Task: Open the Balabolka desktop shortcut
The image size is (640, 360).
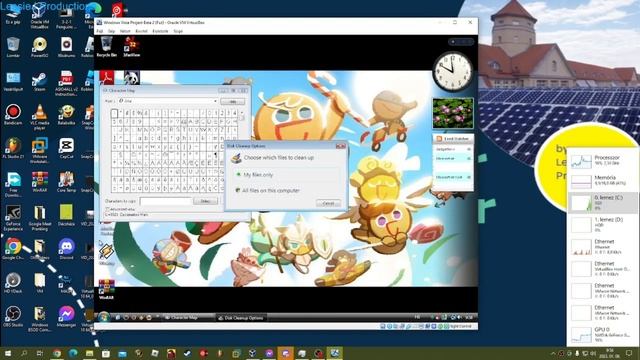Action: point(66,114)
